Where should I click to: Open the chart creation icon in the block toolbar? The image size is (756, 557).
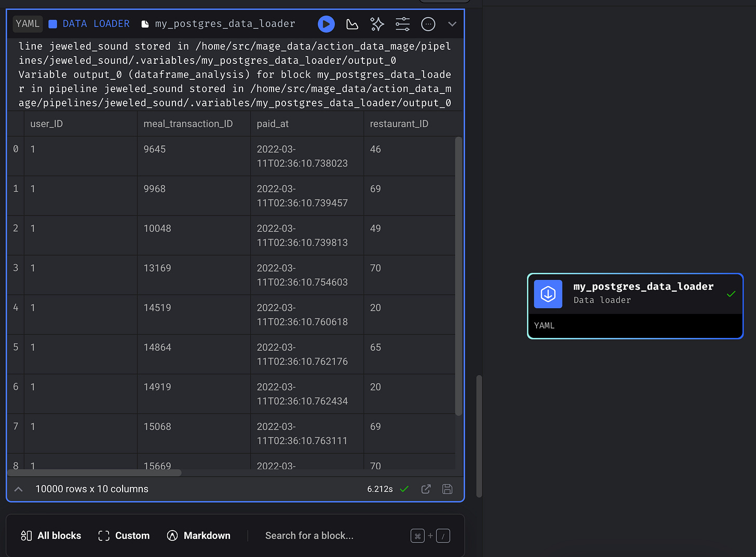coord(352,24)
